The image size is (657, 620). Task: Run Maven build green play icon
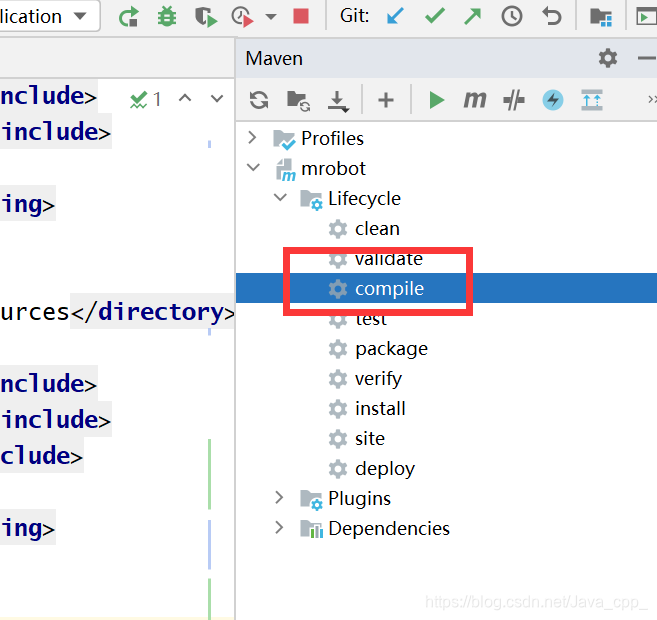pyautogui.click(x=436, y=100)
